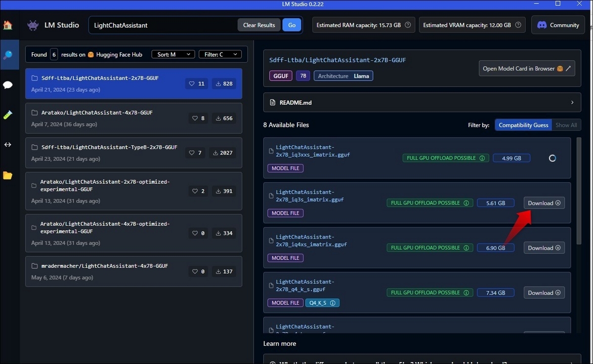Switch filter to Show All

(x=566, y=125)
